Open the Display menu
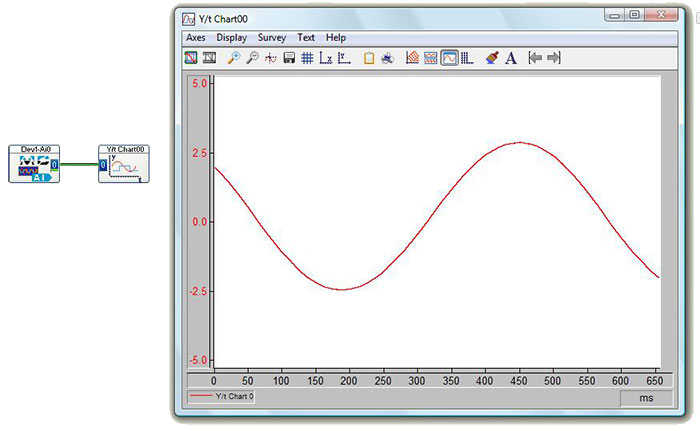This screenshot has width=700, height=431. click(x=232, y=38)
